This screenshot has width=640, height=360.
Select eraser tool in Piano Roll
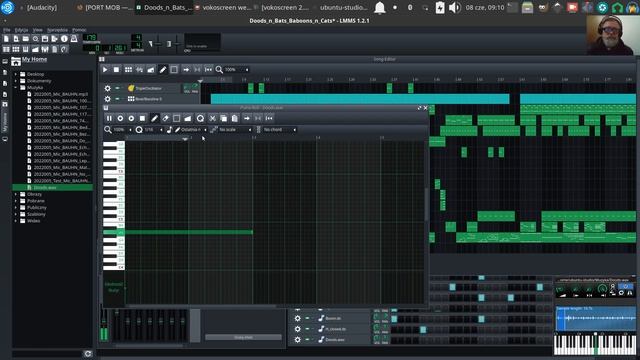[x=165, y=118]
